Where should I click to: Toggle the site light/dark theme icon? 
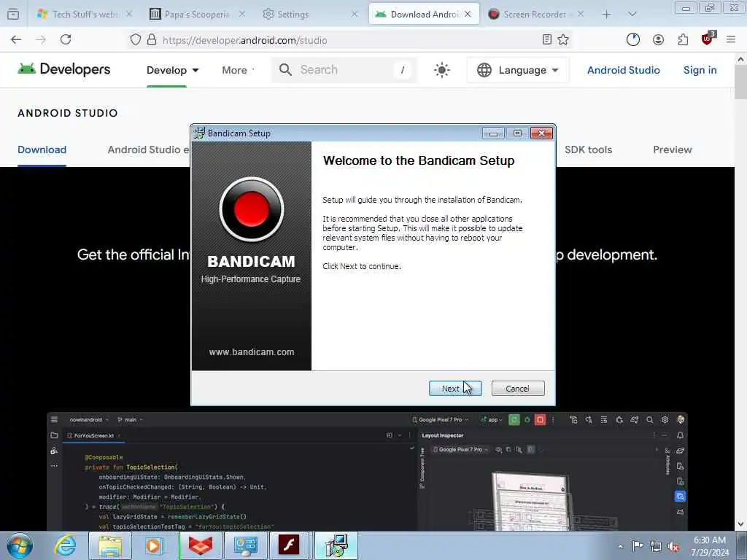441,70
